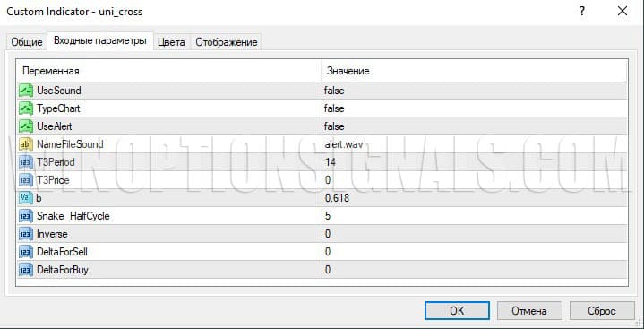Click the integer icon beside T3Period
This screenshot has width=644, height=329.
click(26, 162)
